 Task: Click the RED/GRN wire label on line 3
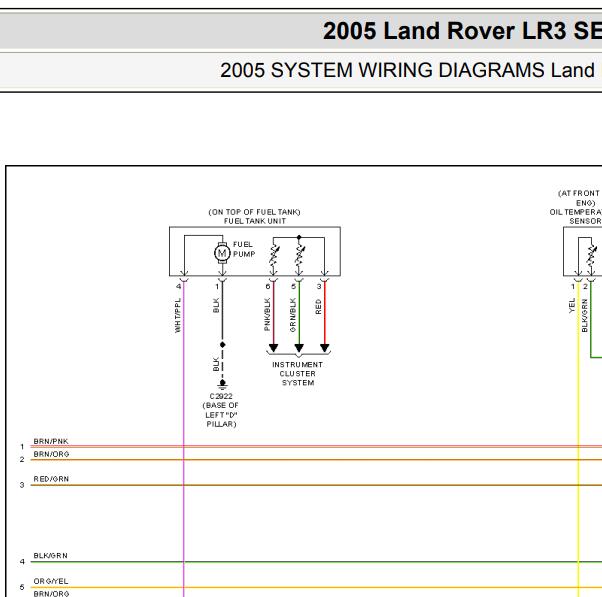pos(51,479)
